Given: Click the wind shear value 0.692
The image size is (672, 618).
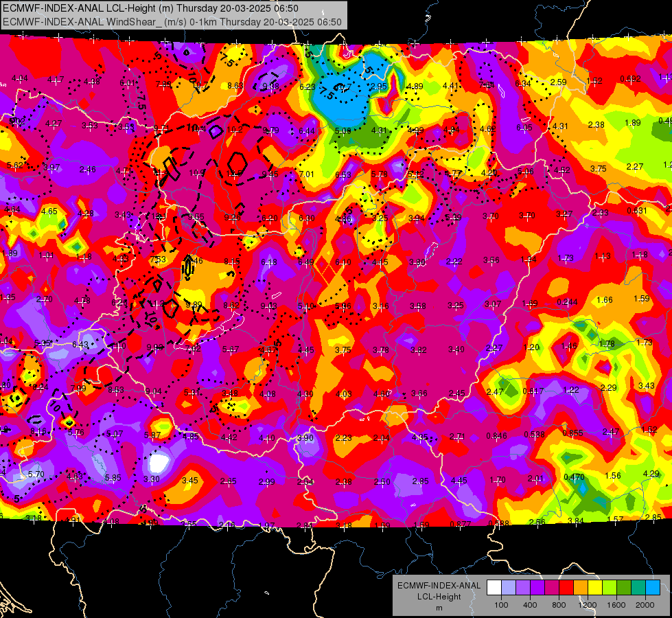Looking at the screenshot, I should pos(630,78).
